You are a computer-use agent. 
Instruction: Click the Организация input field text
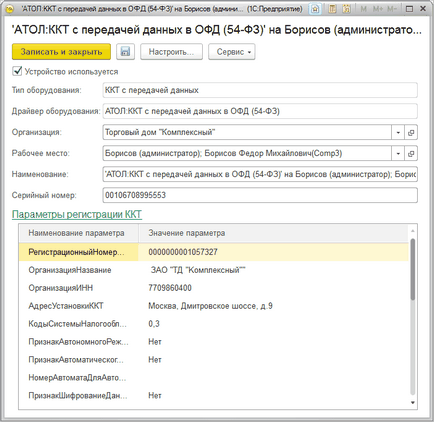tap(247, 133)
